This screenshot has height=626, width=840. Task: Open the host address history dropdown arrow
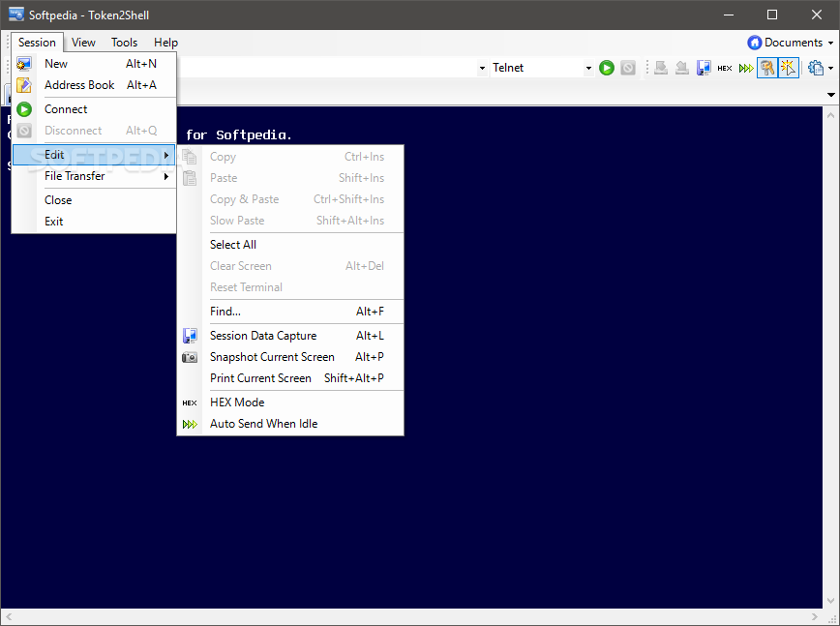click(x=482, y=68)
